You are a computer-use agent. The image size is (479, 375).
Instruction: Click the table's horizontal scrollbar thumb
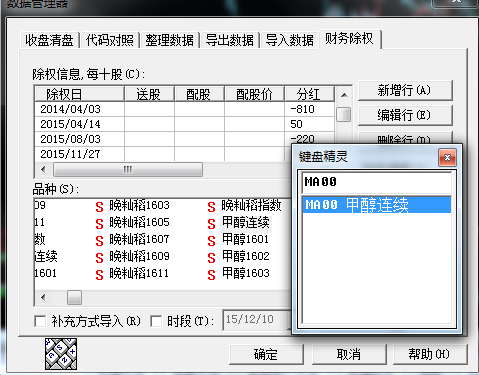128,169
